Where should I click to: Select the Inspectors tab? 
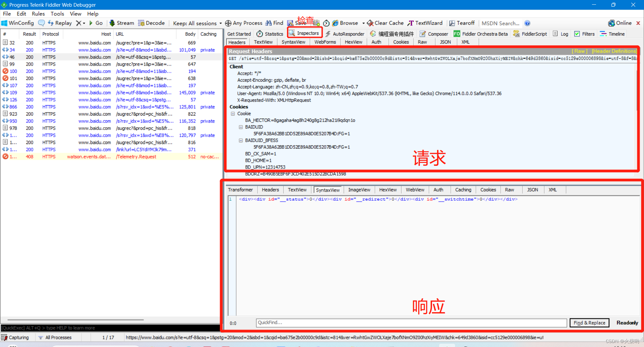click(x=304, y=33)
